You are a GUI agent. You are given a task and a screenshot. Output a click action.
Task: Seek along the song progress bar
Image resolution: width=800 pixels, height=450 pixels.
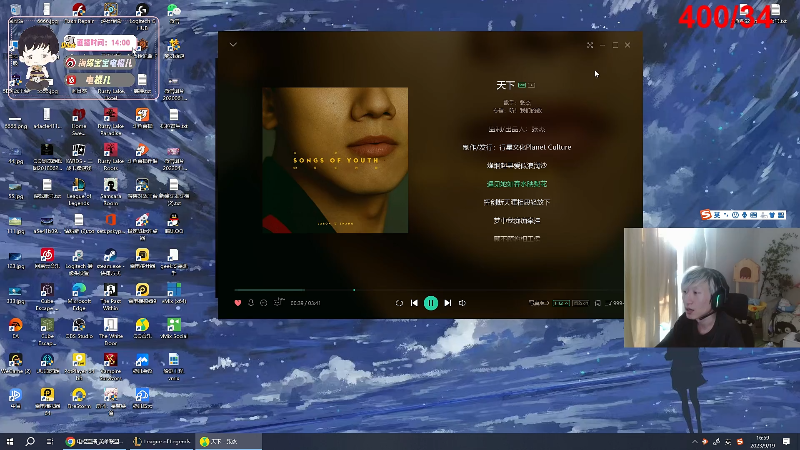pos(429,290)
